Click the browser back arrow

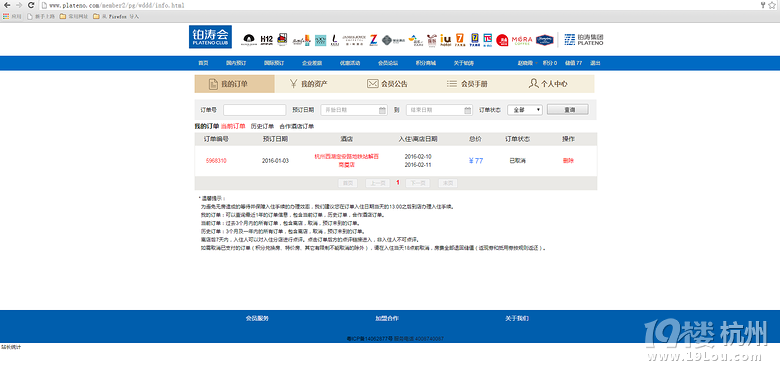click(x=6, y=5)
